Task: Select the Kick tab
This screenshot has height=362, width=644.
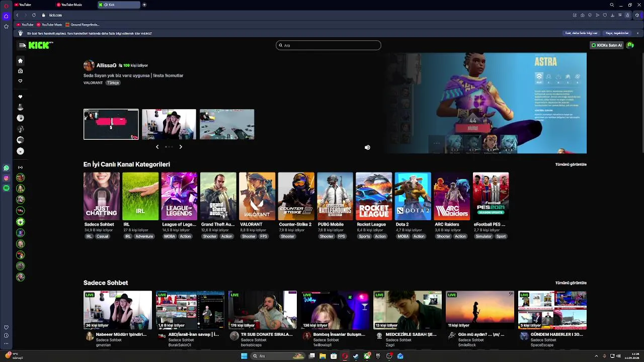Action: click(119, 5)
